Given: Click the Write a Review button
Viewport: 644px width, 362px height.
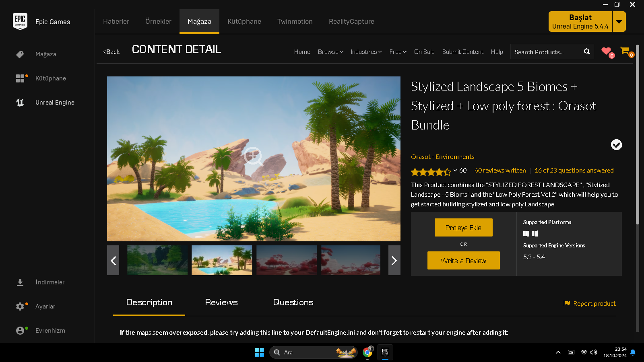Looking at the screenshot, I should (464, 261).
